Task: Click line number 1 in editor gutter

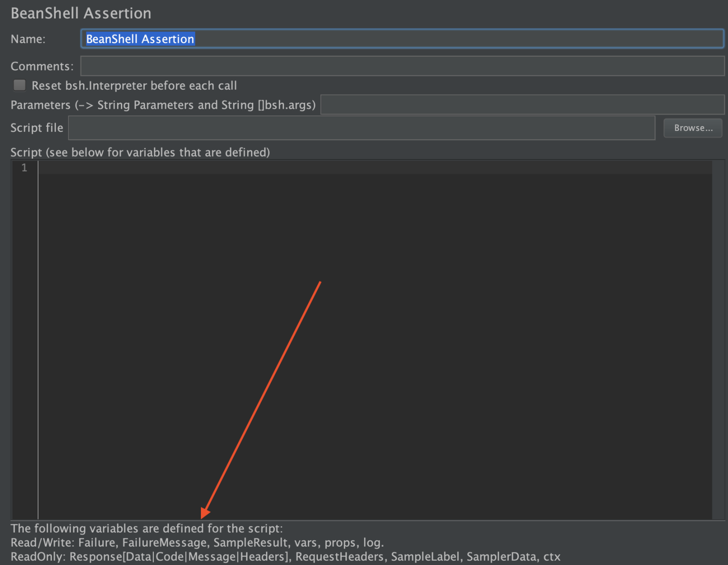Action: point(24,168)
